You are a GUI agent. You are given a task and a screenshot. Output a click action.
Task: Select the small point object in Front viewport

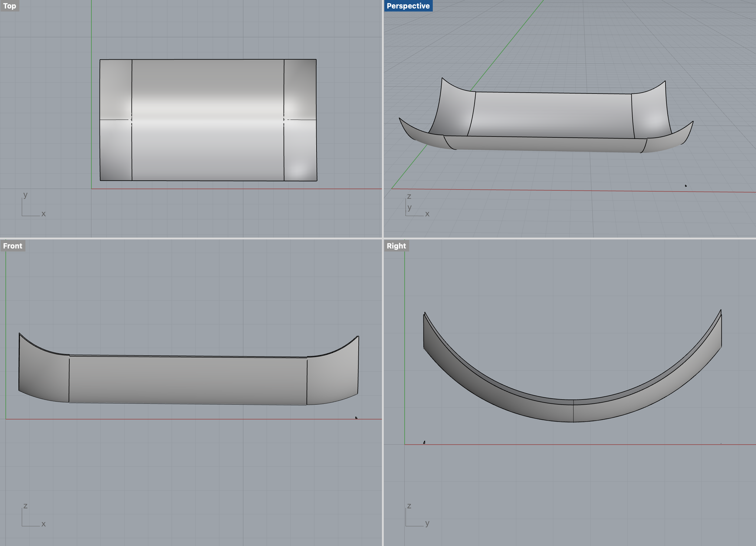coord(356,417)
